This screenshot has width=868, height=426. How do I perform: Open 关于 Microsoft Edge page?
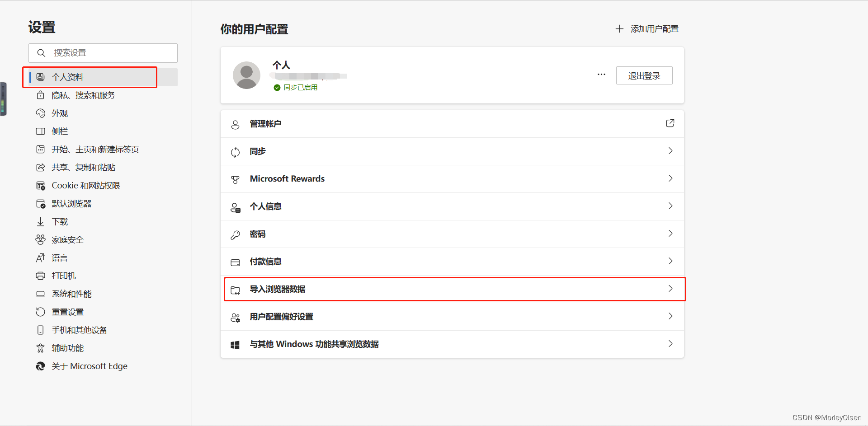click(x=103, y=366)
